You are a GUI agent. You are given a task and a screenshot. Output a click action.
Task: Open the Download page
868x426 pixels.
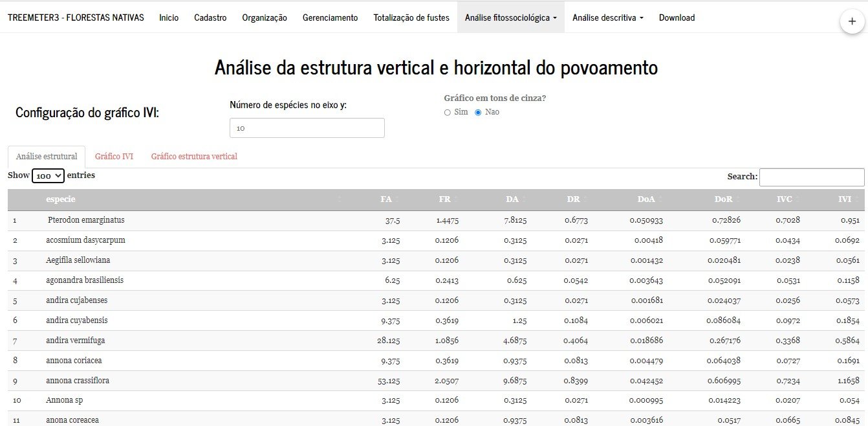677,17
